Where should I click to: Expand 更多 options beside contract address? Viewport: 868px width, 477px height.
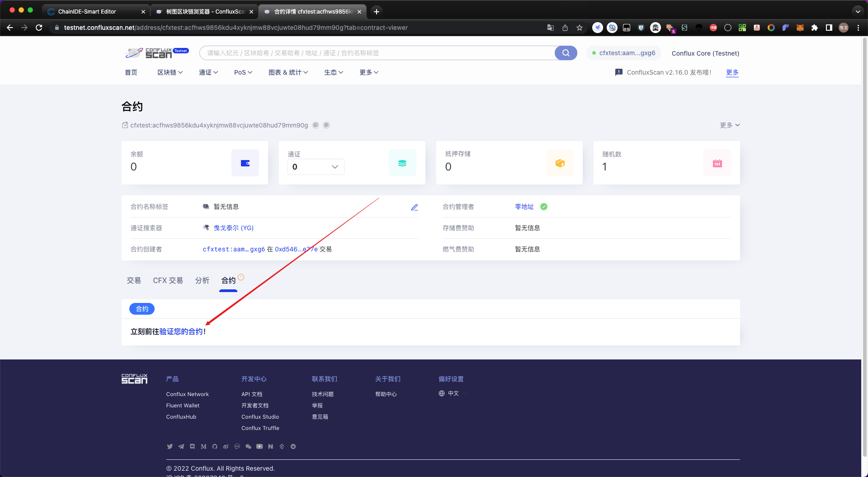click(730, 125)
